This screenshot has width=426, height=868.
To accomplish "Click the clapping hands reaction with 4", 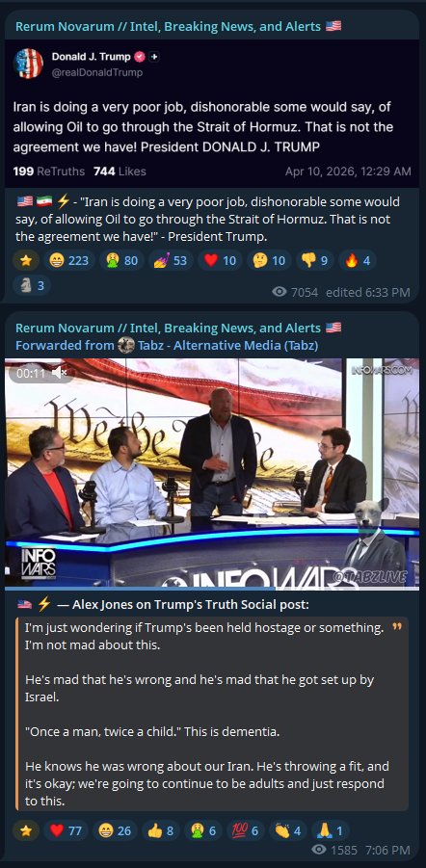I will (x=288, y=830).
